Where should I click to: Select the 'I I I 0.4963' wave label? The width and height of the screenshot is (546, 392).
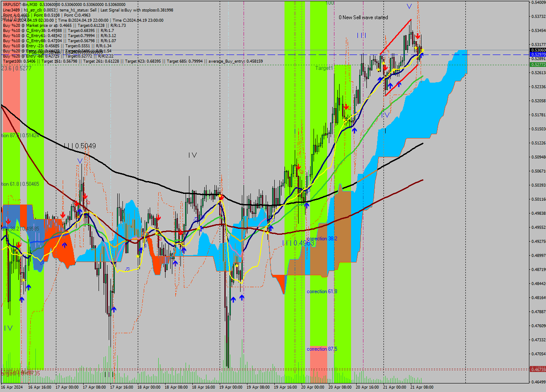coord(298,243)
